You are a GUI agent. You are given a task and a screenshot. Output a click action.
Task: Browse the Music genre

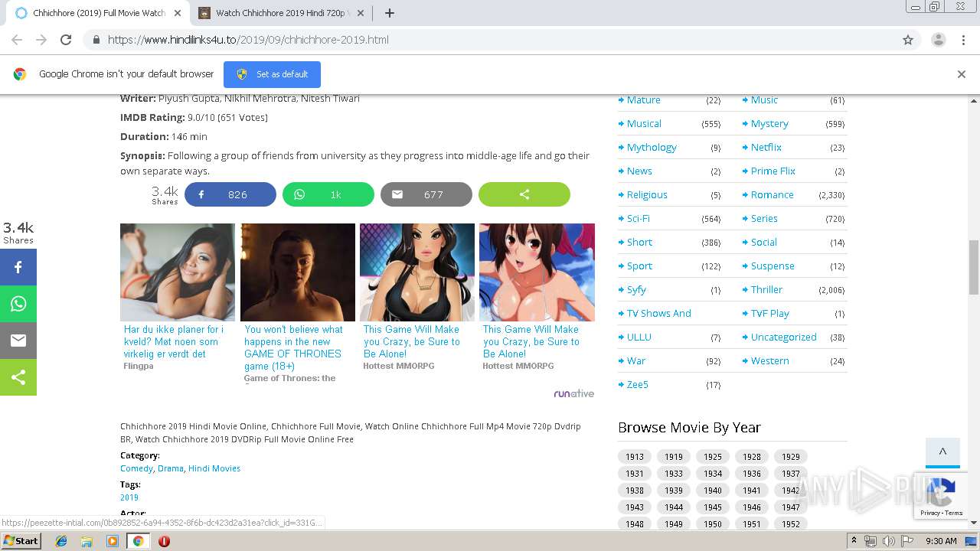tap(764, 100)
